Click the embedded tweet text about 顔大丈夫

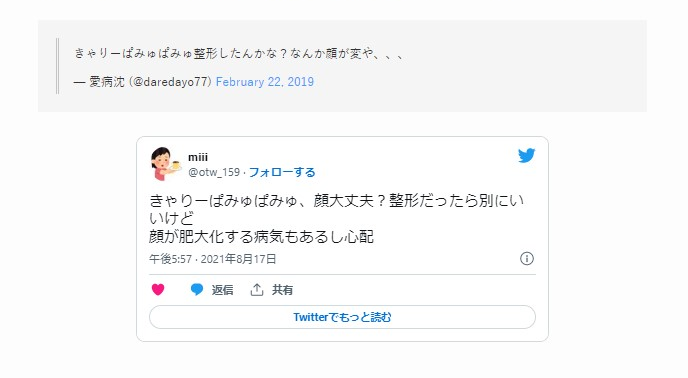(x=337, y=219)
